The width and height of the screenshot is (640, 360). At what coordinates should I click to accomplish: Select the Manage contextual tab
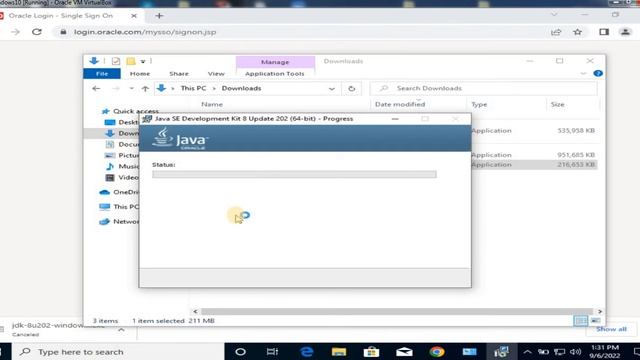click(275, 62)
